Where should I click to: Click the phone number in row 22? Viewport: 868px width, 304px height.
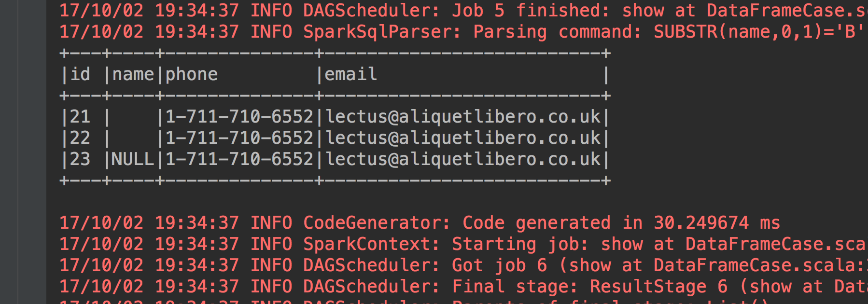(x=239, y=138)
